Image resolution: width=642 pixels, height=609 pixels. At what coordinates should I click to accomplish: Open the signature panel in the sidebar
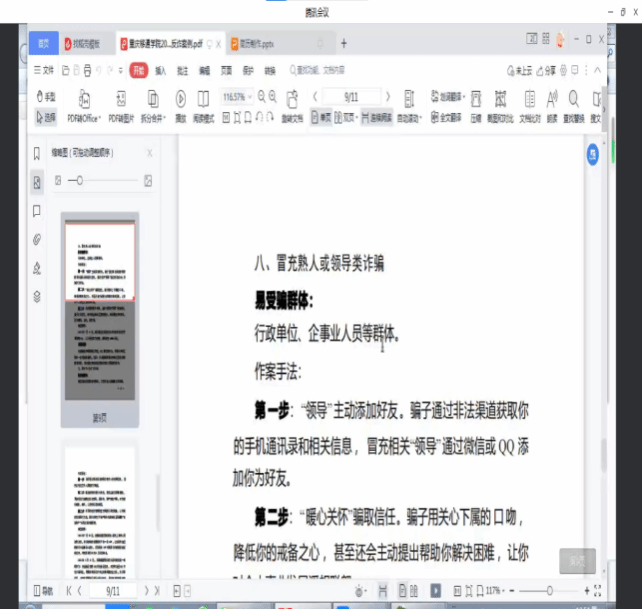(x=37, y=268)
